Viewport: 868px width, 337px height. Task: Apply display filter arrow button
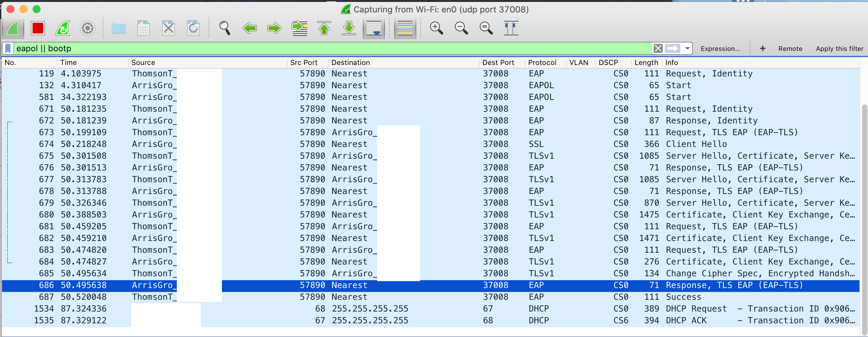click(x=673, y=48)
